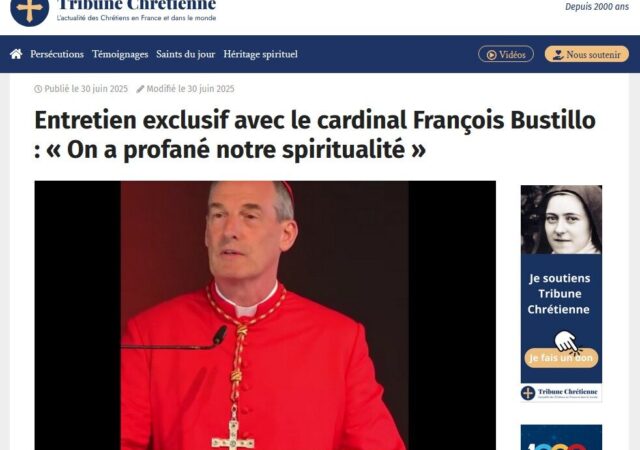640x450 pixels.
Task: Click the nun portrait in sidebar ad
Action: click(561, 220)
